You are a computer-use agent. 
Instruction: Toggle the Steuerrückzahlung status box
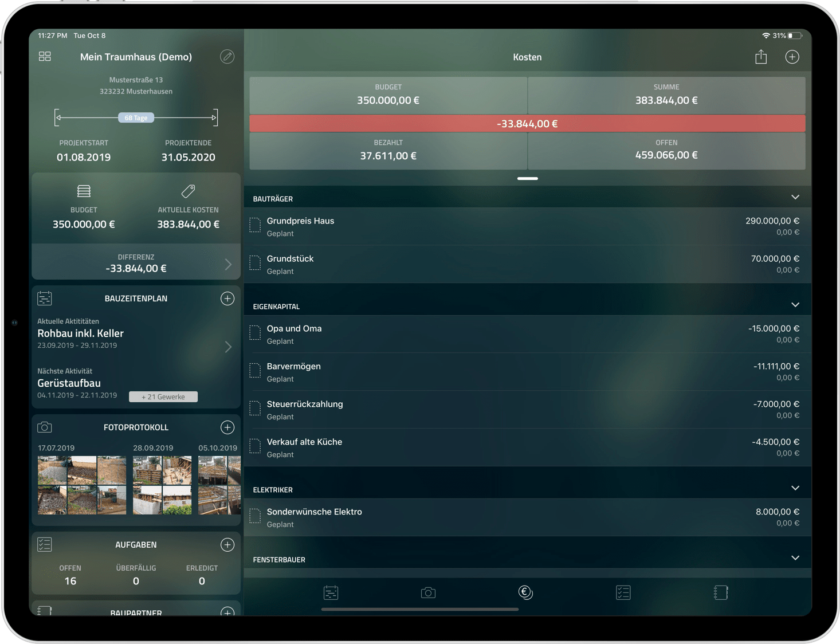(x=255, y=409)
